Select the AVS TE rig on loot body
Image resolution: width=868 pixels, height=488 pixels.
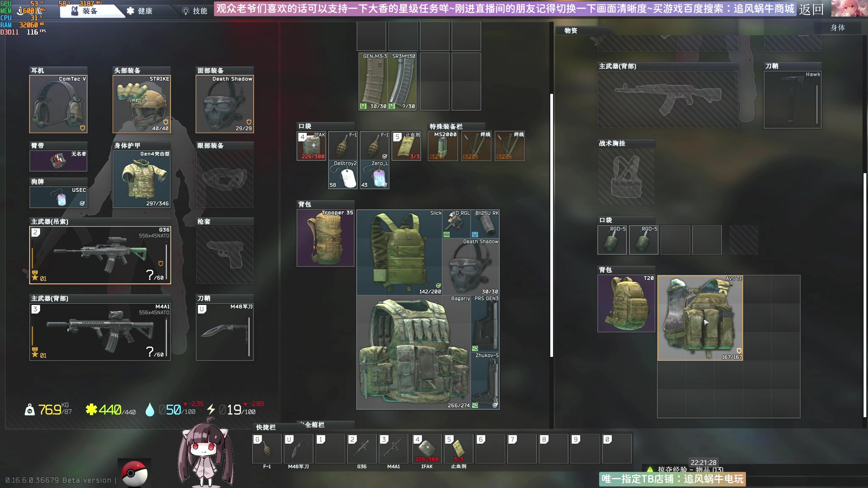(700, 318)
